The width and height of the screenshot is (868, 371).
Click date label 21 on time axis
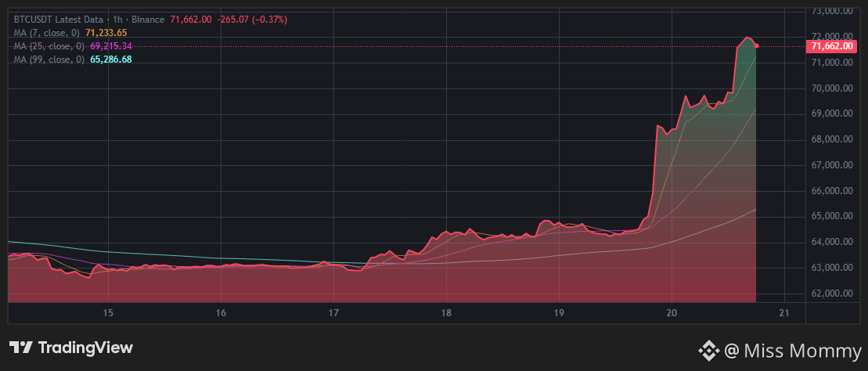click(x=784, y=313)
